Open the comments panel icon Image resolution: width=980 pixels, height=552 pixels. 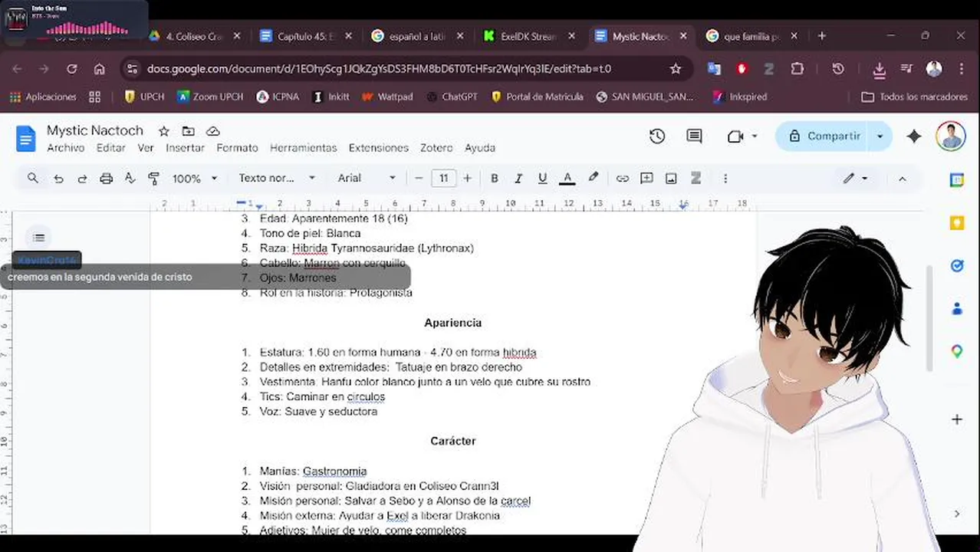tap(694, 136)
